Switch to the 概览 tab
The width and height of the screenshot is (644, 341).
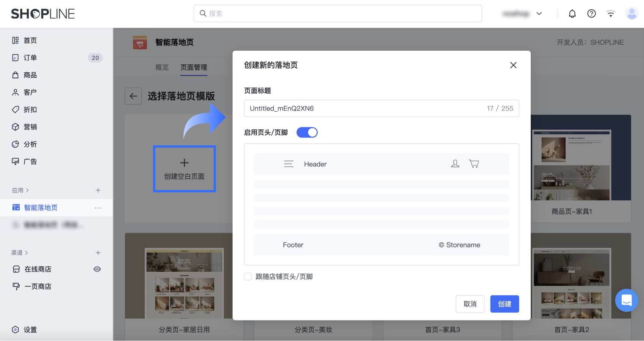tap(162, 67)
